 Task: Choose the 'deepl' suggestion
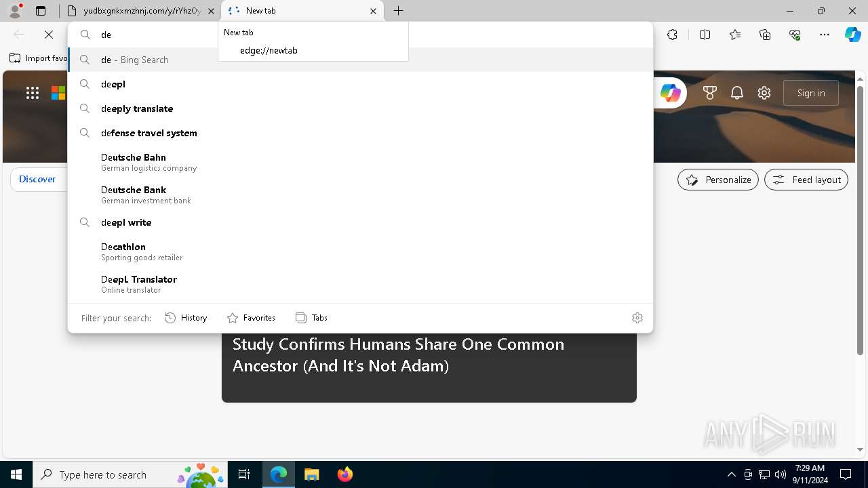pyautogui.click(x=360, y=84)
